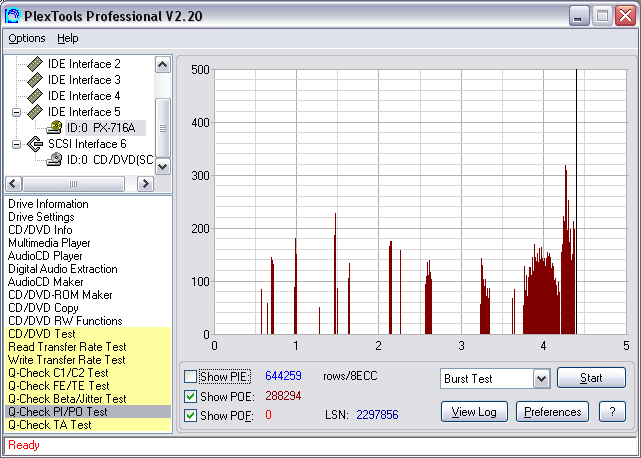Image resolution: width=641 pixels, height=458 pixels.
Task: Click the horizontal scrollbar thumb in tree
Action: tap(74, 184)
